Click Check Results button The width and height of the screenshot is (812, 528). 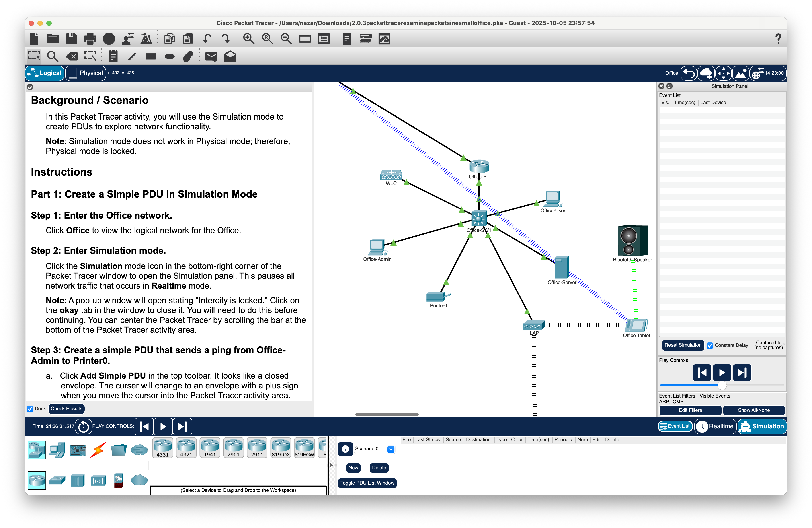point(67,409)
